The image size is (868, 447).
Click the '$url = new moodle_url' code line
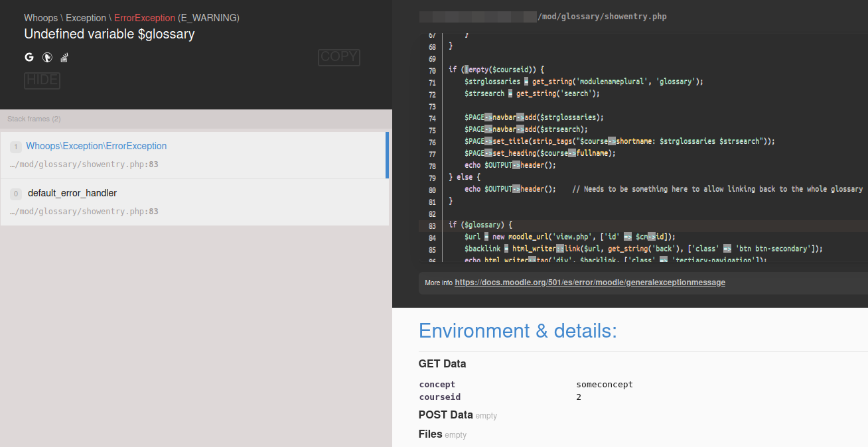click(x=570, y=237)
